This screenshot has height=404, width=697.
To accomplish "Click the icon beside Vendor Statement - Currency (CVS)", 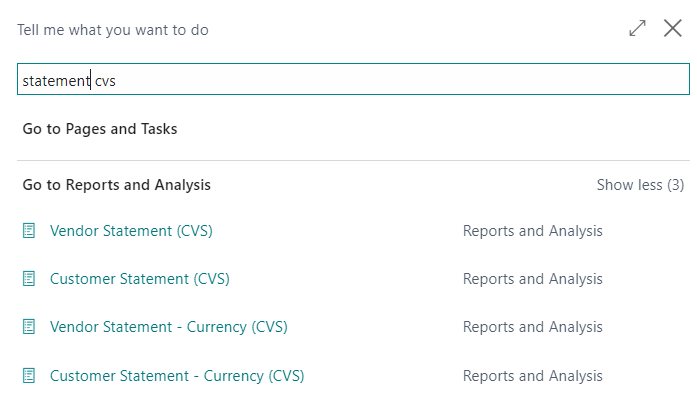I will (x=29, y=327).
